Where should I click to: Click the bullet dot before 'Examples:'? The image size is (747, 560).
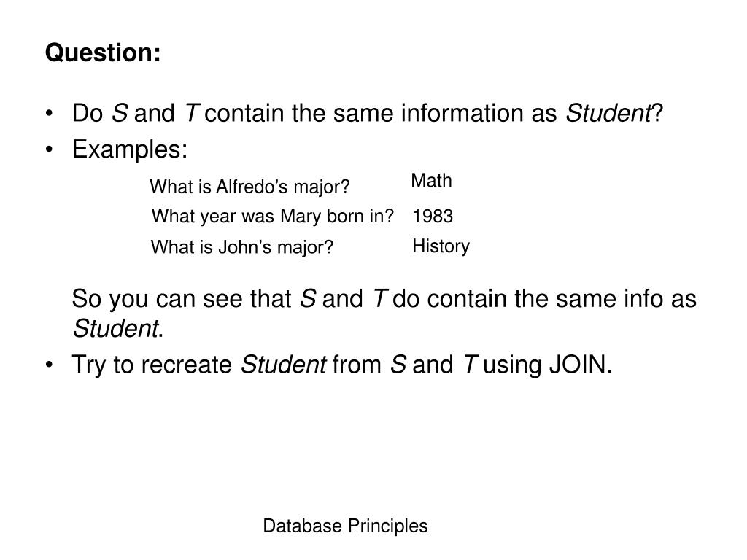49,150
